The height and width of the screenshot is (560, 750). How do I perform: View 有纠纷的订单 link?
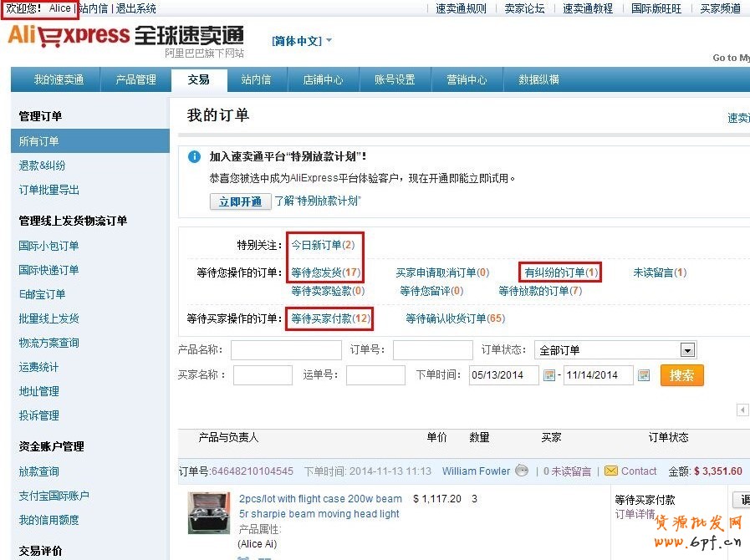560,272
